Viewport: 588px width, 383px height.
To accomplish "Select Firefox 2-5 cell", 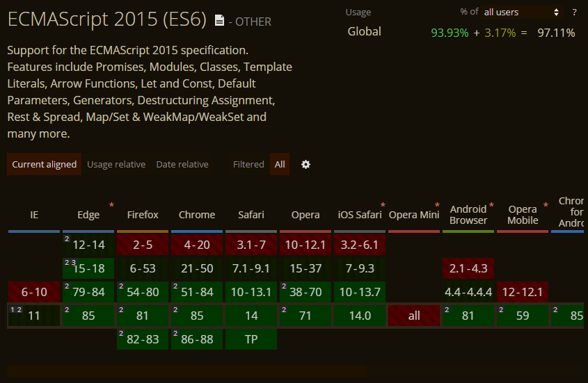I will tap(143, 245).
